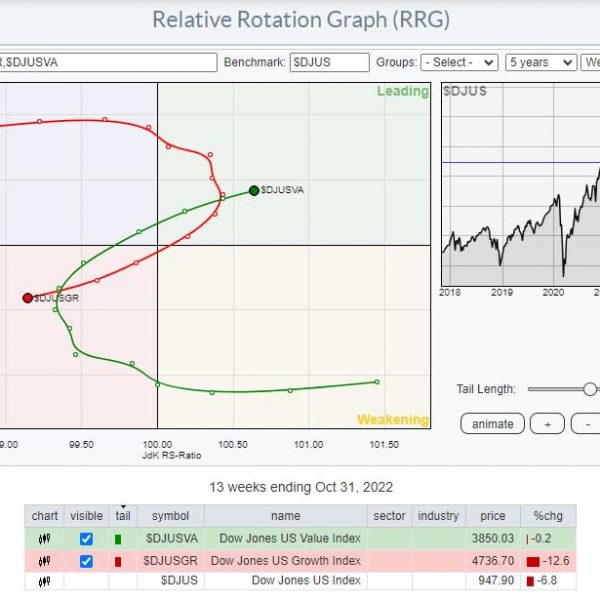Click price value 4736.70

point(492,561)
